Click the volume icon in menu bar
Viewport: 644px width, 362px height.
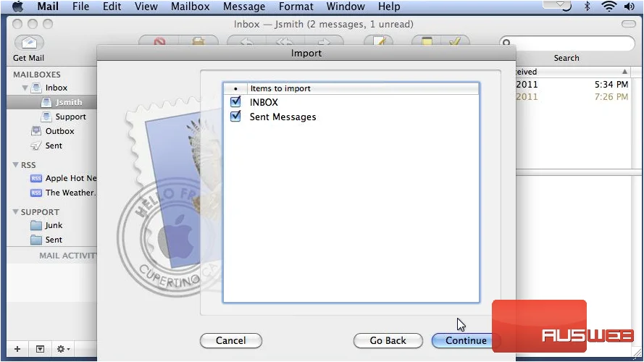coord(630,7)
